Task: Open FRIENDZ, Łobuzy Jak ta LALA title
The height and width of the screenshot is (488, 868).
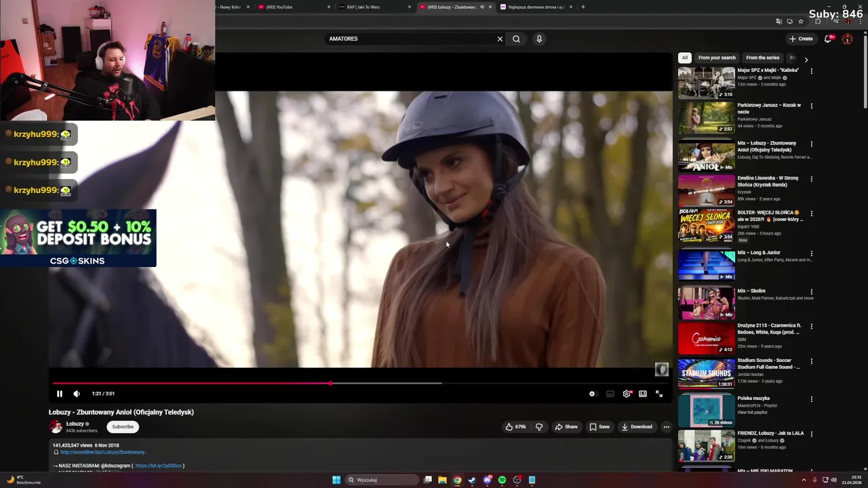Action: (x=770, y=433)
